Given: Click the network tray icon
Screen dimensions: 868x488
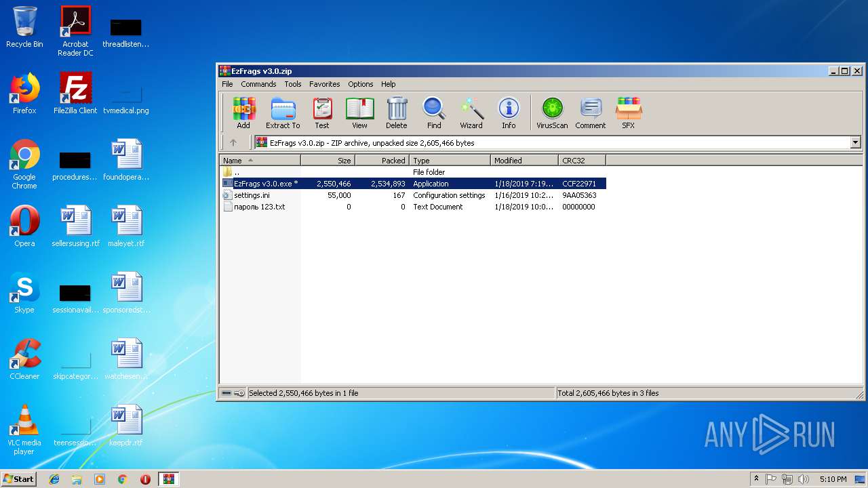Looking at the screenshot, I should (x=787, y=479).
